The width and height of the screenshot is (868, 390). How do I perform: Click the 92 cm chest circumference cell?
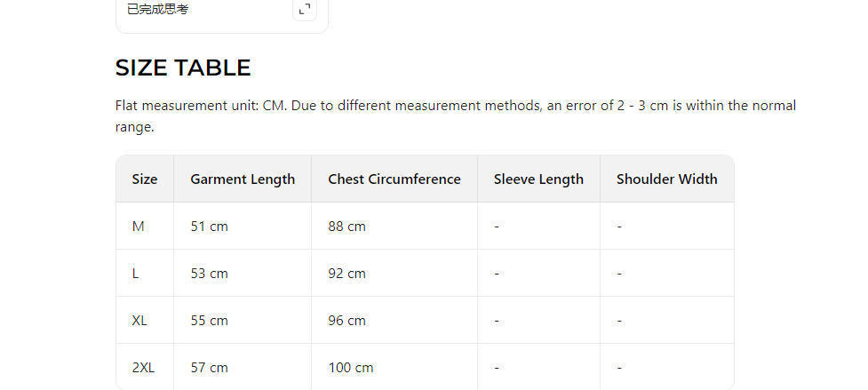click(x=346, y=274)
